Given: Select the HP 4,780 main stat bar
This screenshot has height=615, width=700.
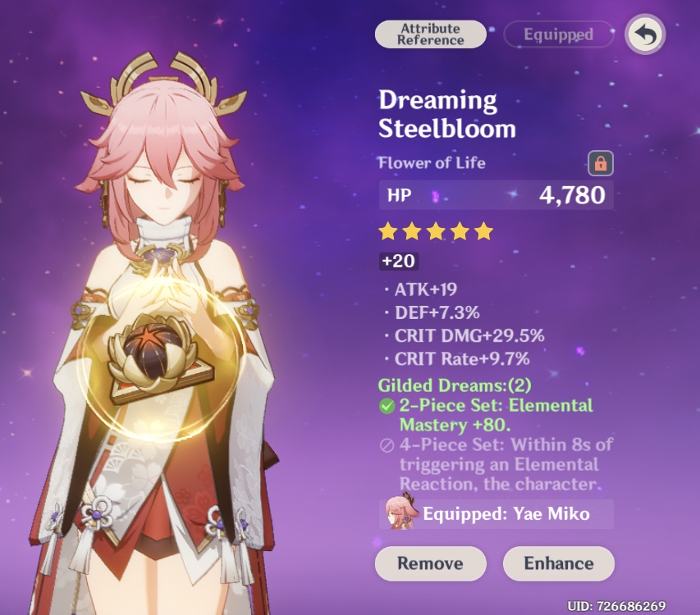Looking at the screenshot, I should coord(496,195).
